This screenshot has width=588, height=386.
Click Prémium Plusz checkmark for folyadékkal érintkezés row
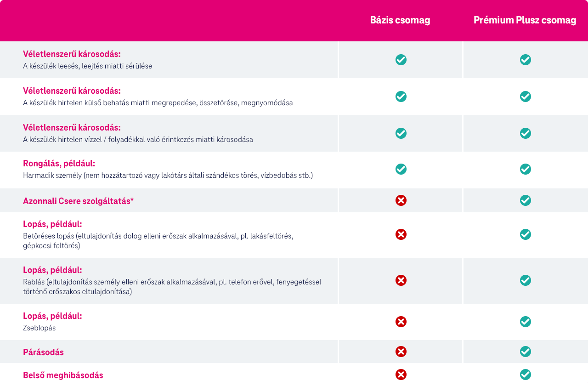526,133
